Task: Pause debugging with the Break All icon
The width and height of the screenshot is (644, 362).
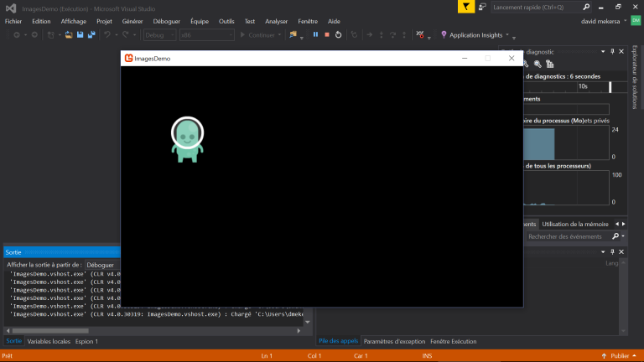Action: 315,35
